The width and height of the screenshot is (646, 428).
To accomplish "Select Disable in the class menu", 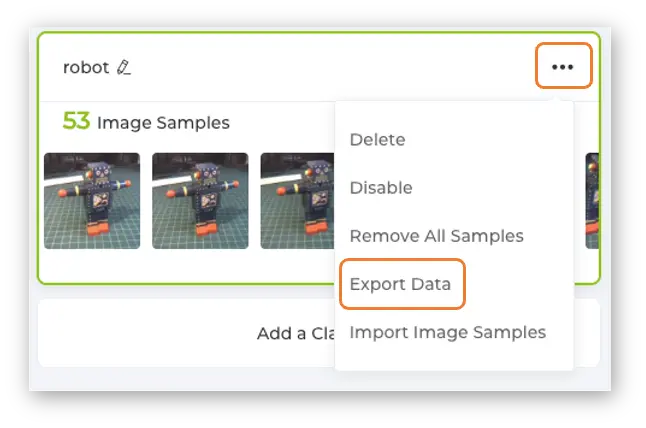I will 380,188.
